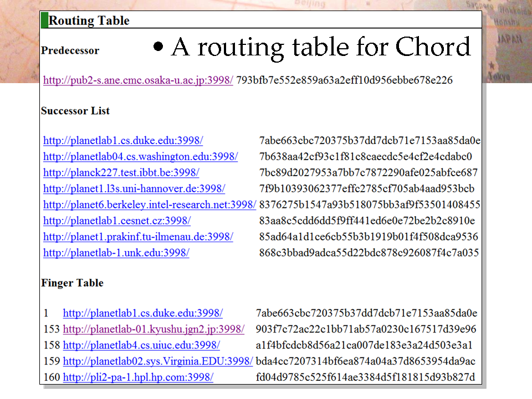Select the predecessor hash ID 793bfb7e text
Viewport: 532px width, 399px height.
(344, 80)
